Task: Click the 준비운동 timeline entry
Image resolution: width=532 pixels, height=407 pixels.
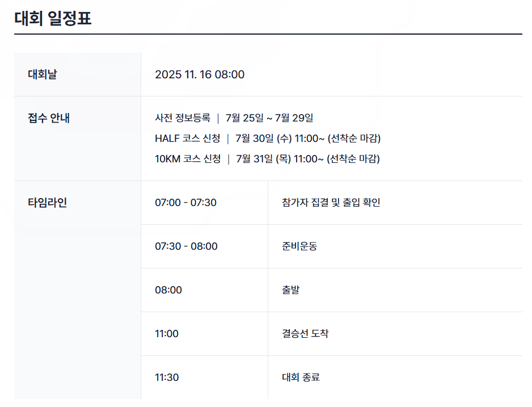Action: point(299,246)
